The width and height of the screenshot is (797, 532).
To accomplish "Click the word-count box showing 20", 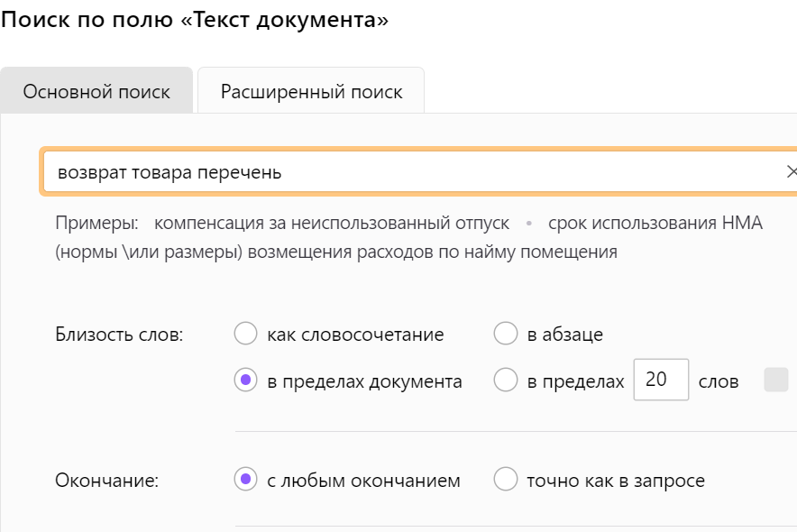I will coord(661,380).
